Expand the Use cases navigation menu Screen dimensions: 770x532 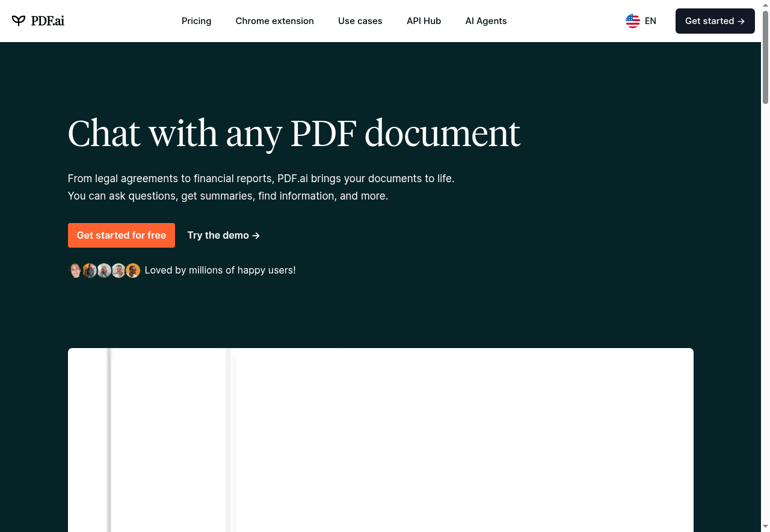click(360, 21)
